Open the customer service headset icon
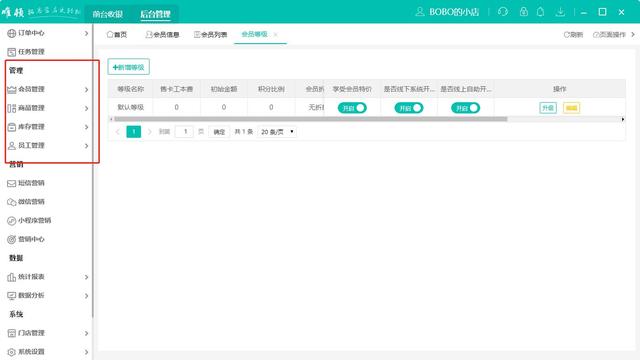Viewport: 640px width, 360px height. pos(503,12)
